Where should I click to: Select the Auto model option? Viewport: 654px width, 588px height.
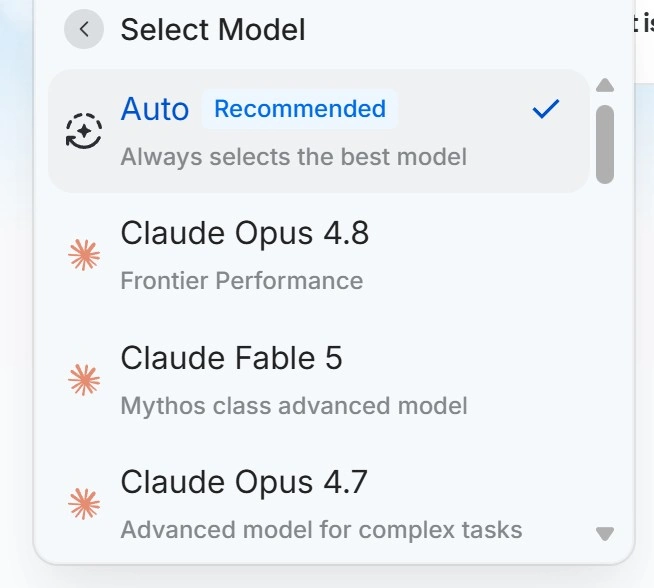click(319, 131)
